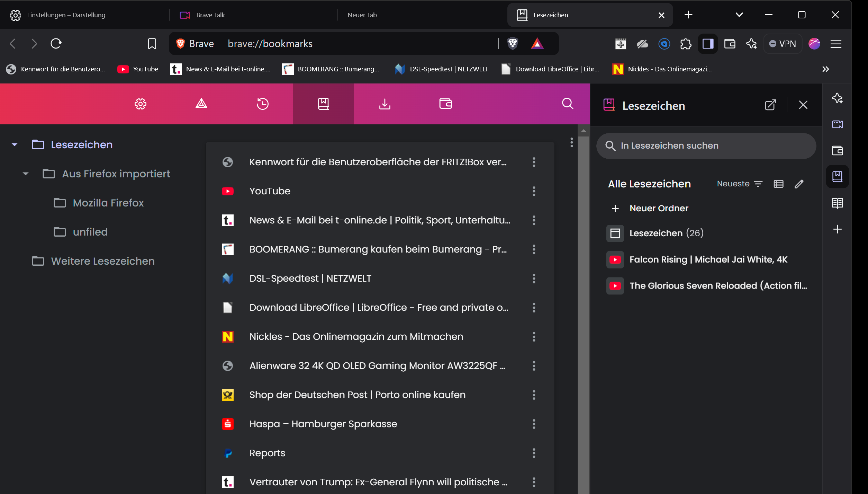Select the unfiled folder
Image resolution: width=868 pixels, height=494 pixels.
tap(81, 232)
